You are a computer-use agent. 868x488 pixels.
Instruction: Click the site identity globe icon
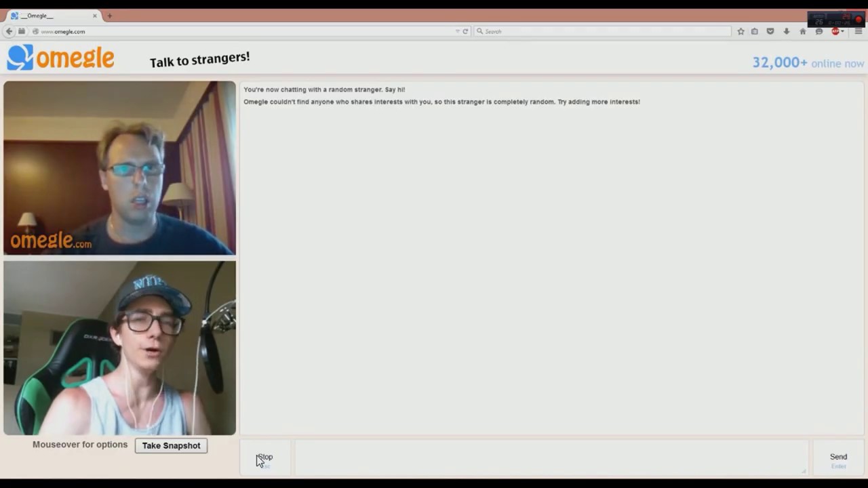pyautogui.click(x=35, y=31)
